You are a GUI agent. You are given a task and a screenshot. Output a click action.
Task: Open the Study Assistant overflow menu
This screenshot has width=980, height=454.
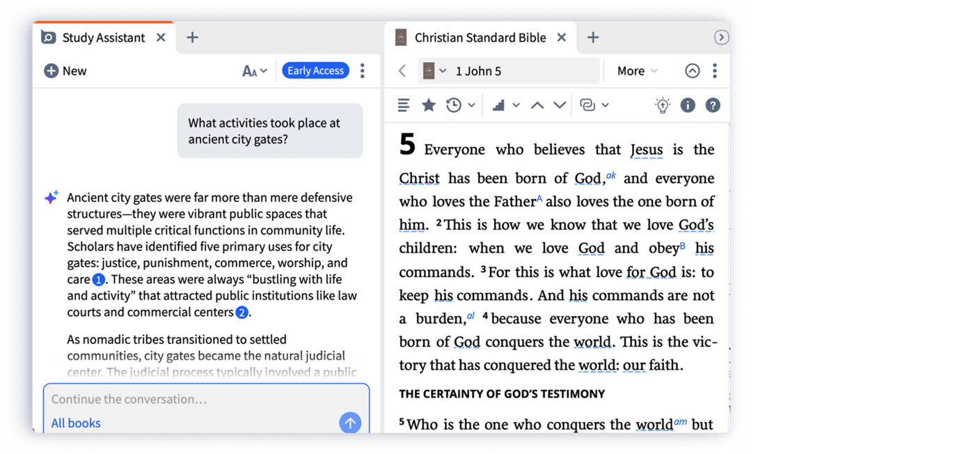[x=363, y=70]
